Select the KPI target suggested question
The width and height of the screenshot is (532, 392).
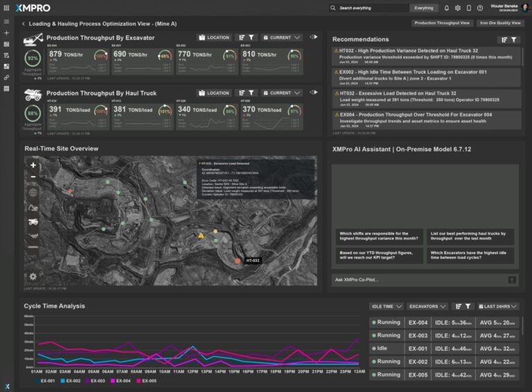pos(378,256)
